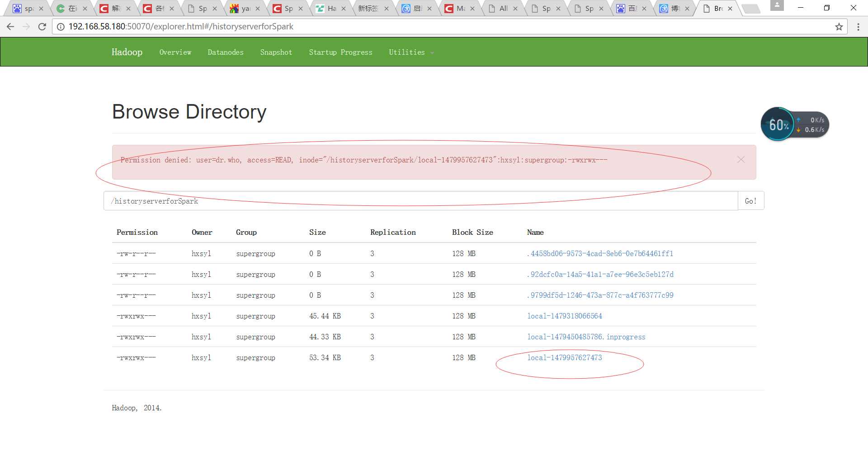
Task: Expand the Utilities dropdown menu
Action: click(411, 52)
